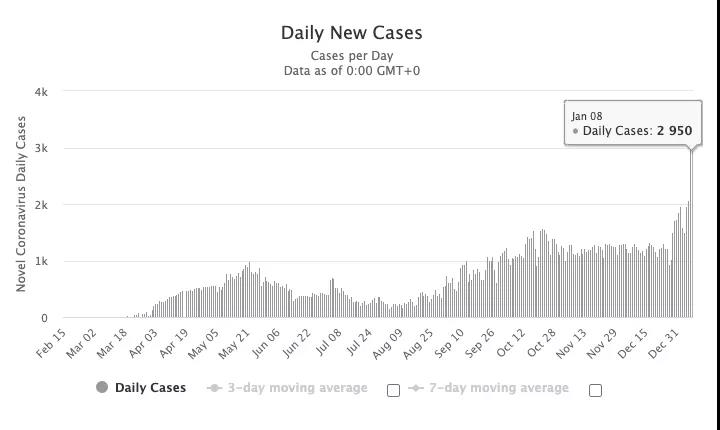Enable the 3-day moving average checkbox
Screen dimensions: 720x430
pyautogui.click(x=393, y=390)
